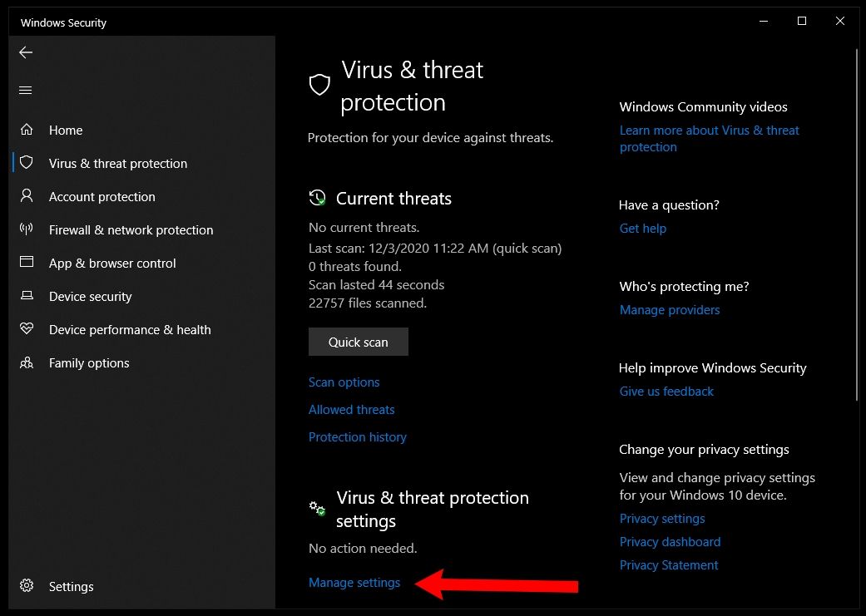
Task: Click the Device performance heart icon
Action: coord(27,329)
